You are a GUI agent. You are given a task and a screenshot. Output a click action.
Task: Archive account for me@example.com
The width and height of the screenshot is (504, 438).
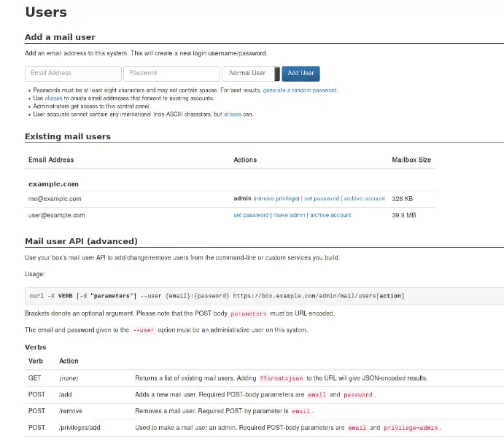tap(364, 198)
